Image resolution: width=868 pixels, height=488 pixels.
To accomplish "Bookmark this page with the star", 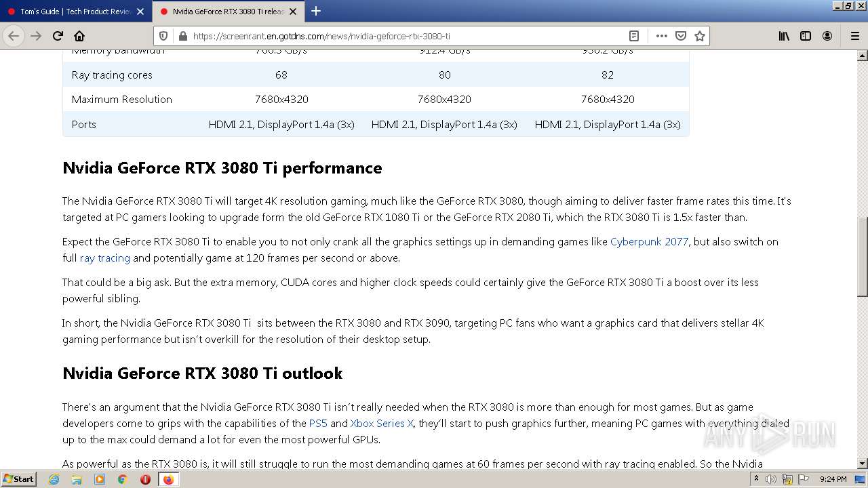I will coord(700,36).
